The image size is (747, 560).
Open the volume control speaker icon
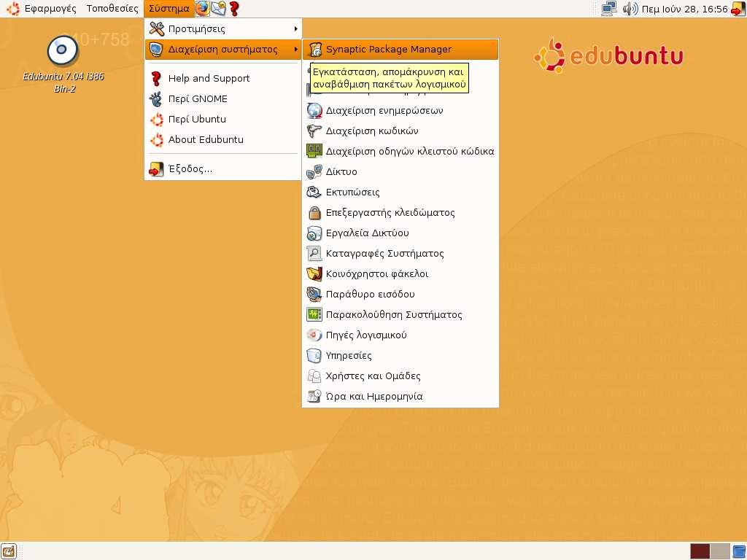point(630,9)
